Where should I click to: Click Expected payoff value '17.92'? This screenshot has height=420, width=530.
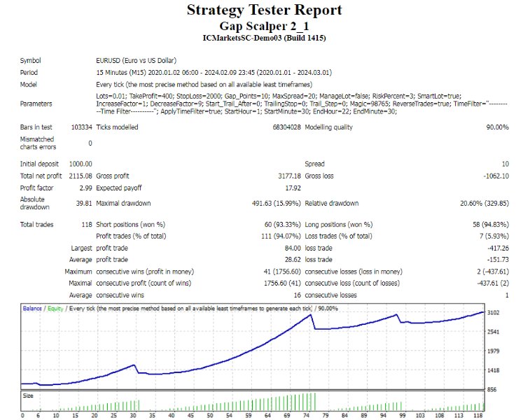(x=293, y=188)
